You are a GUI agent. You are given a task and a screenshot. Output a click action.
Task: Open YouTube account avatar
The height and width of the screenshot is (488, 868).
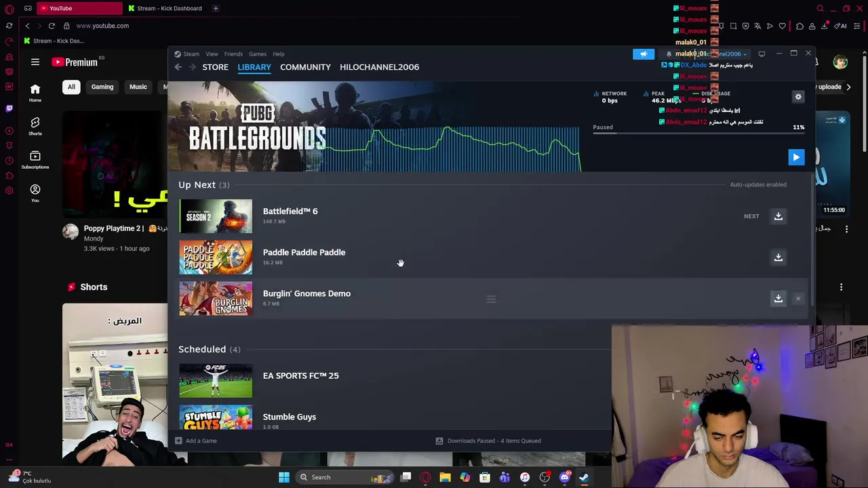[840, 62]
